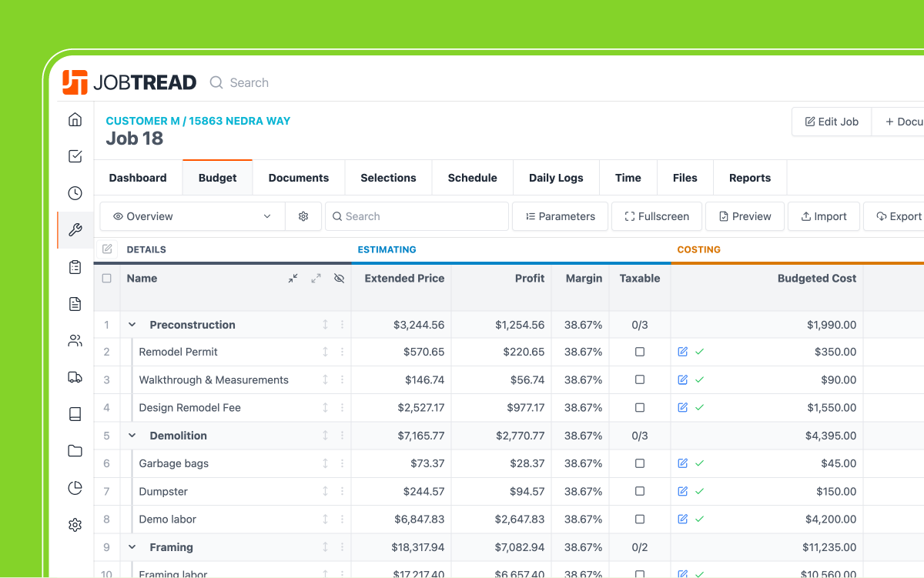Screen dimensions: 924x578
Task: Click the Home icon in sidebar
Action: pos(75,119)
